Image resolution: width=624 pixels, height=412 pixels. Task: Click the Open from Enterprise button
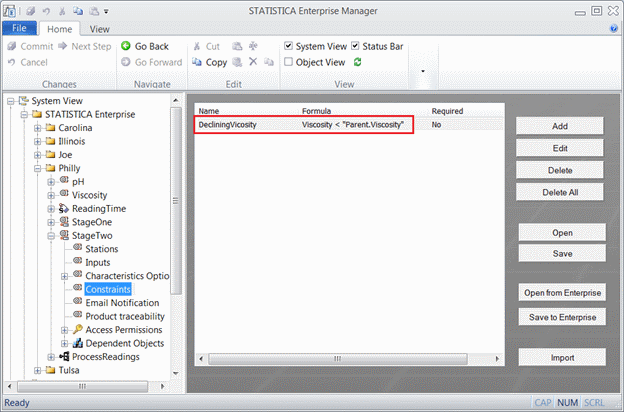click(562, 293)
